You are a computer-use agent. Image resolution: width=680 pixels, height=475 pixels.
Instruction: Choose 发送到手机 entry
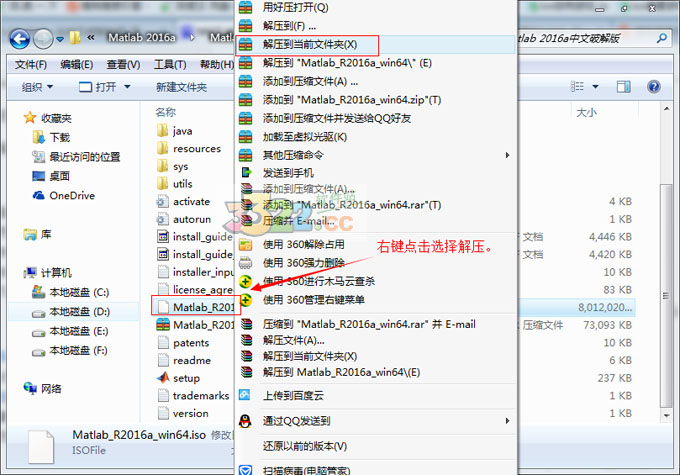[x=376, y=173]
